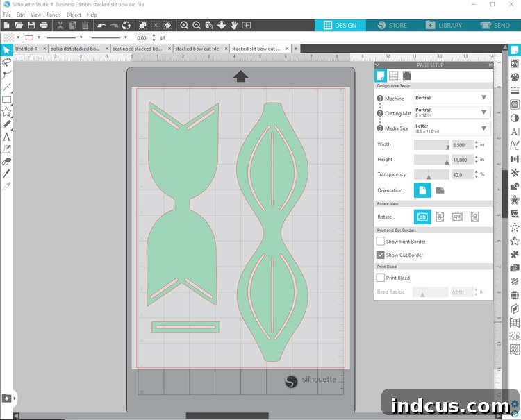Select portrait orientation toggle
Viewport: 521px width, 420px height.
pyautogui.click(x=422, y=190)
